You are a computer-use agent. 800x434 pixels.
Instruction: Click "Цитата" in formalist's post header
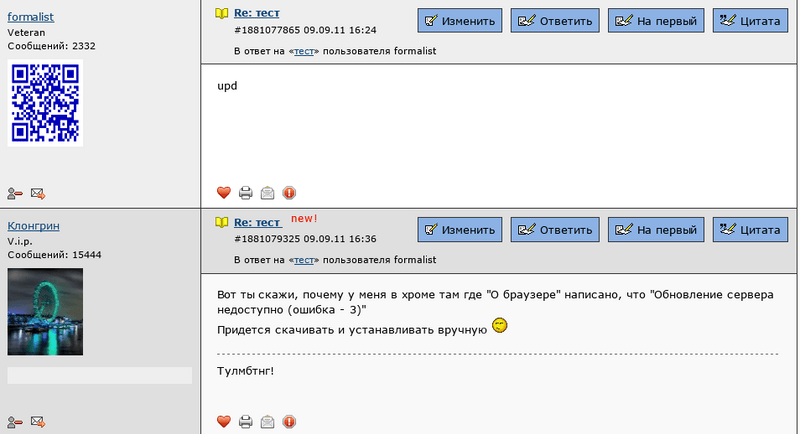pyautogui.click(x=750, y=20)
